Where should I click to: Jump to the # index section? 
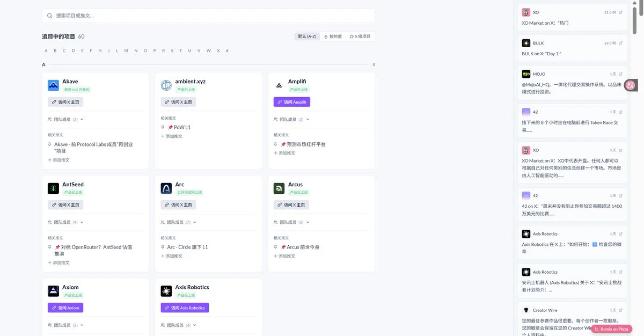point(227,51)
